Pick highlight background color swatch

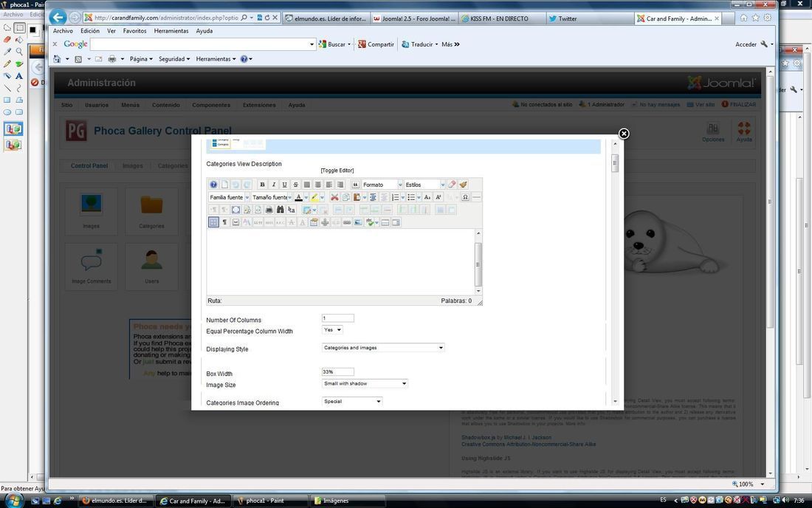(x=314, y=197)
